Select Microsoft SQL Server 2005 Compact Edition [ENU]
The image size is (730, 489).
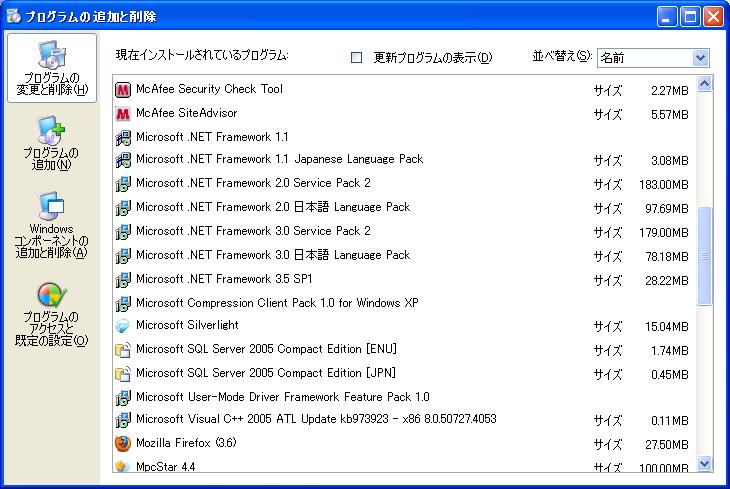tap(404, 349)
